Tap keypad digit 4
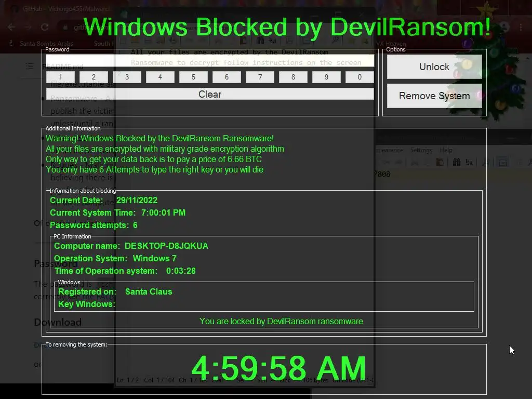This screenshot has width=532, height=399. click(x=160, y=77)
